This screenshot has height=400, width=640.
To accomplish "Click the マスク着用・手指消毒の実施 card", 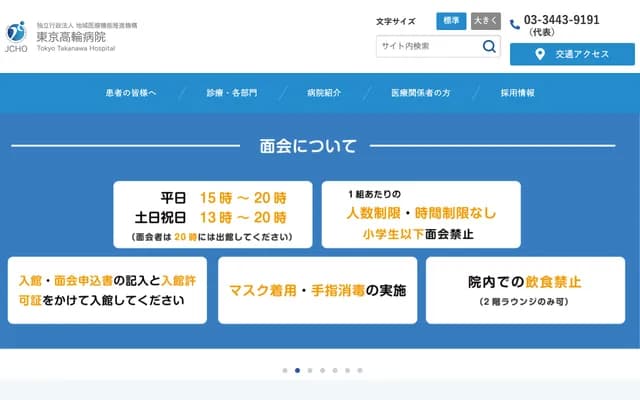I will pos(318,290).
